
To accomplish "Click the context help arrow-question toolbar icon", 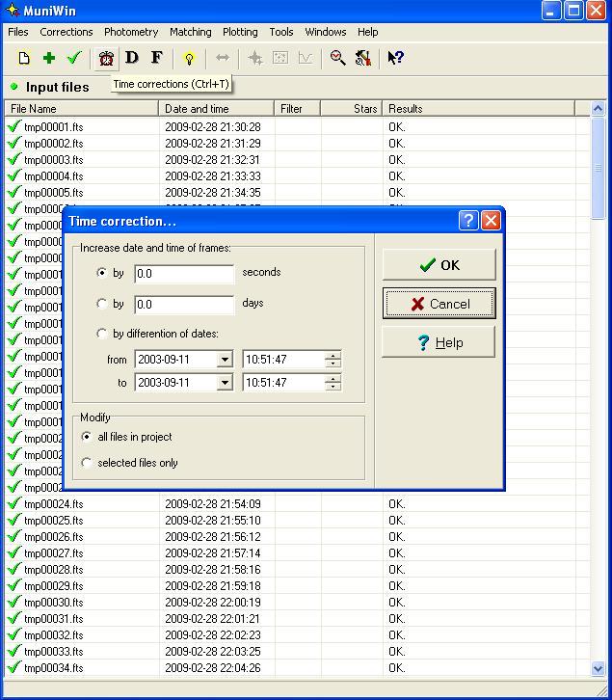I will coord(395,59).
